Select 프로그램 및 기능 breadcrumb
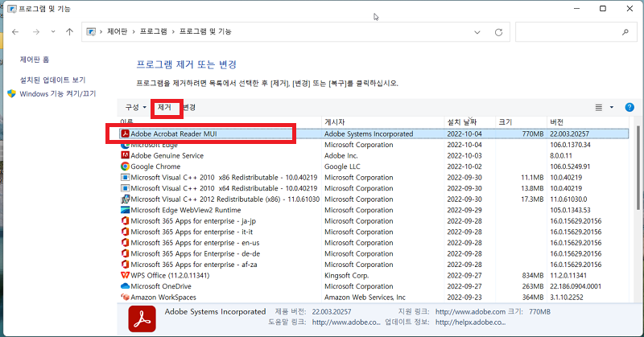Viewport: 644px width, 337px height. pos(205,31)
